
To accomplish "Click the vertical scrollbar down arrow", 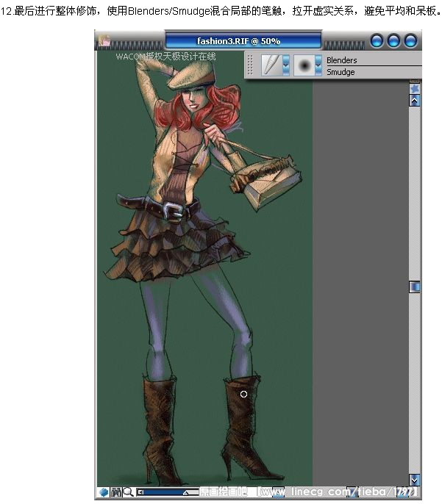I will coord(414,480).
